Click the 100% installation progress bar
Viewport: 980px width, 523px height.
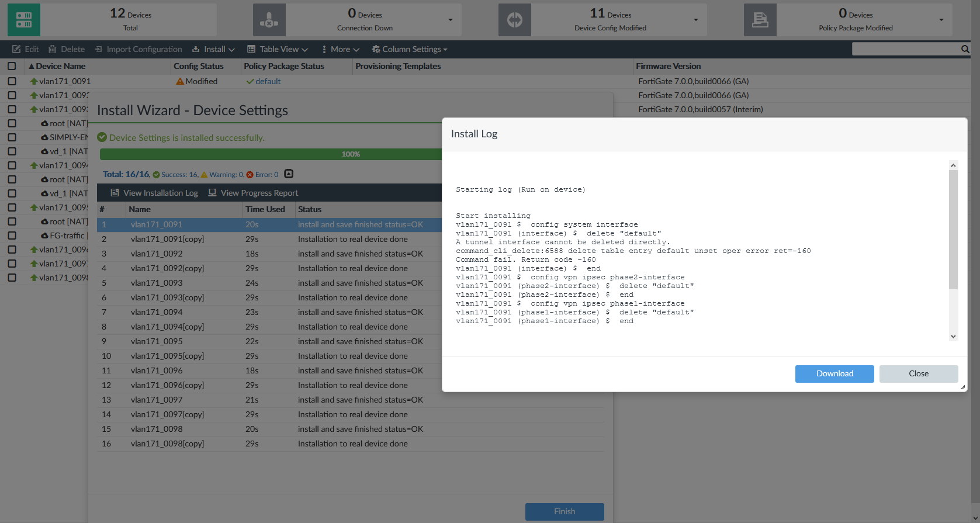pyautogui.click(x=271, y=154)
